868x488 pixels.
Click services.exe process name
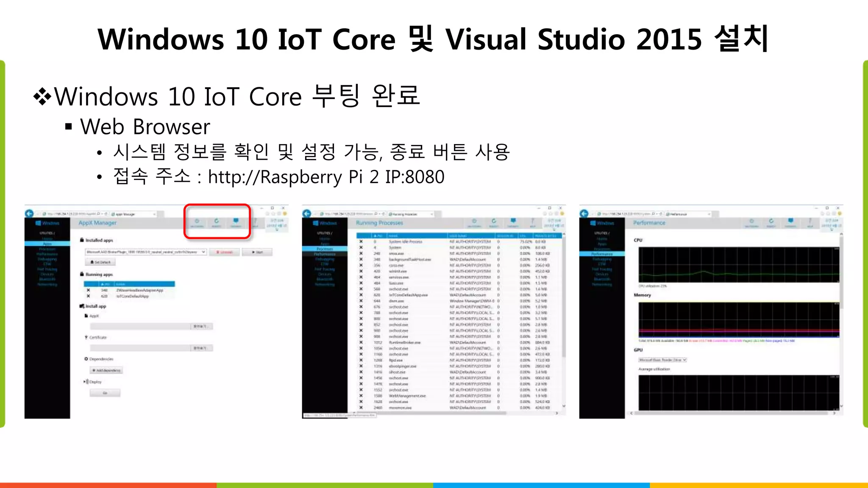click(399, 277)
